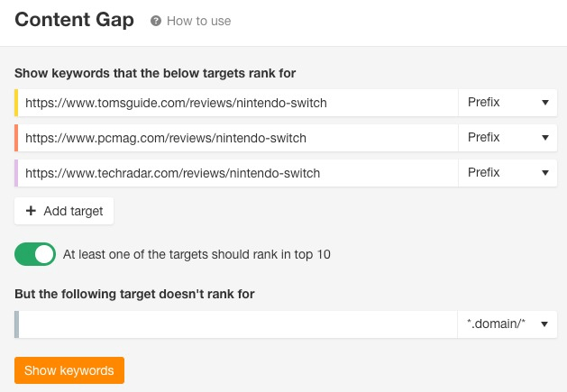Focus the techradar.com target URL field
The height and width of the screenshot is (392, 567).
pos(238,173)
